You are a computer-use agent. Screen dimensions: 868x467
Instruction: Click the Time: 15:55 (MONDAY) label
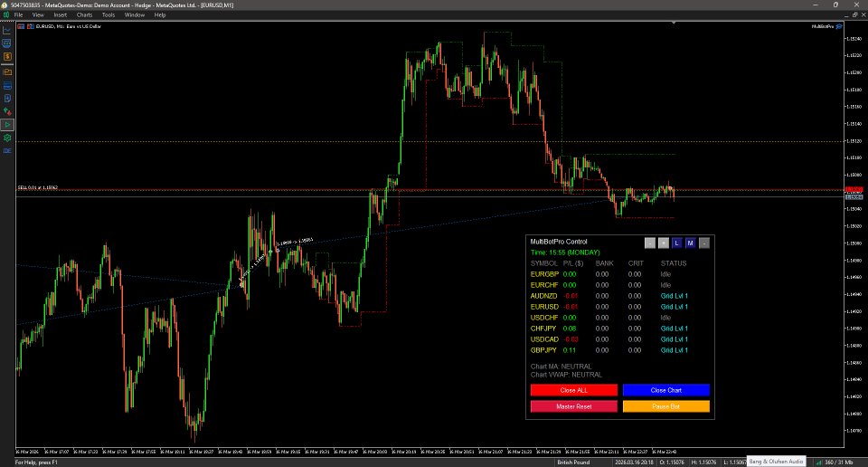[565, 253]
